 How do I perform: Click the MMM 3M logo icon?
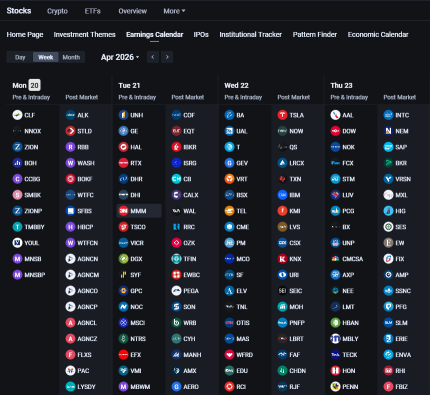tap(123, 211)
